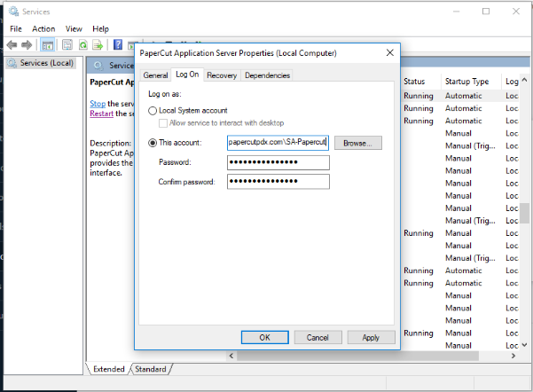Close the PaperCut properties dialog
This screenshot has height=392, width=533.
click(390, 52)
